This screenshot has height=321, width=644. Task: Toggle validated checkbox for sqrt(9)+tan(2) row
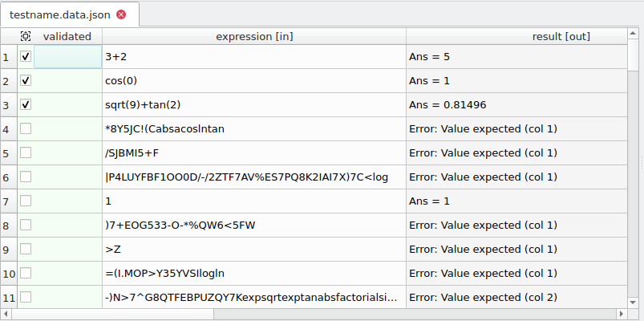(26, 105)
